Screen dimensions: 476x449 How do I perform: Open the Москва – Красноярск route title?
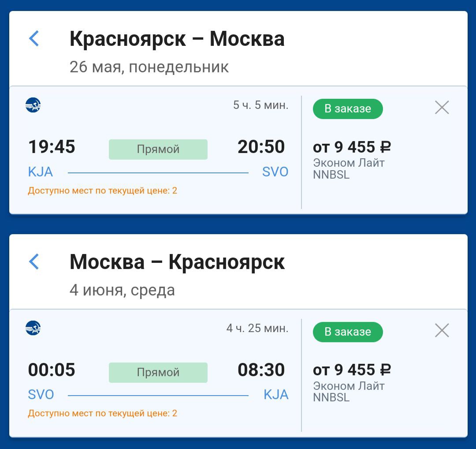click(x=177, y=262)
